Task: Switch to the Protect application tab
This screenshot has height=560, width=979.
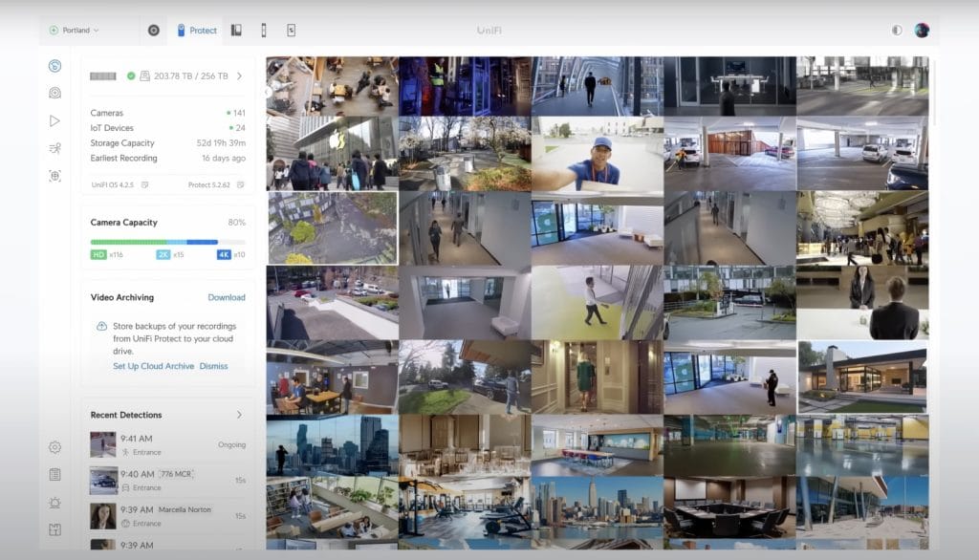Action: pyautogui.click(x=197, y=31)
